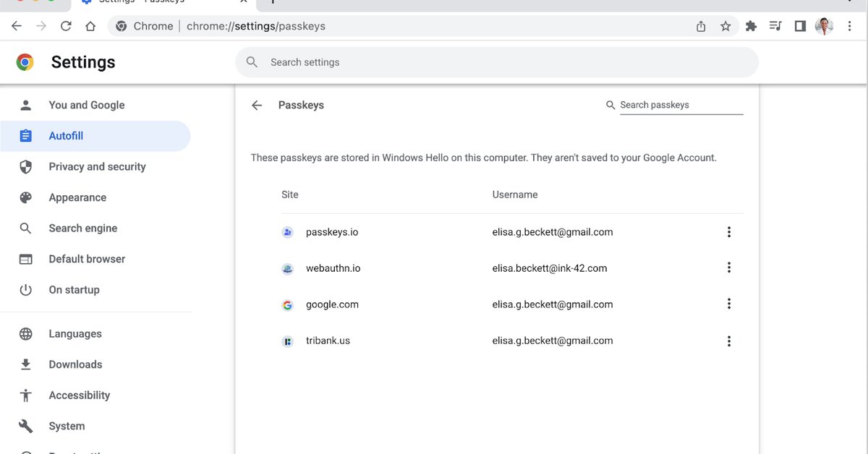Click the Settings page title

pos(83,62)
